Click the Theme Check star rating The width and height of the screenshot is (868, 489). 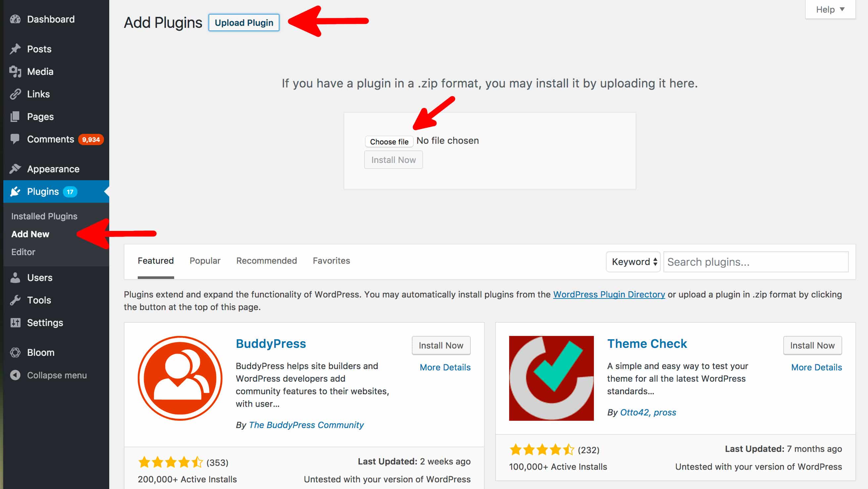click(542, 450)
